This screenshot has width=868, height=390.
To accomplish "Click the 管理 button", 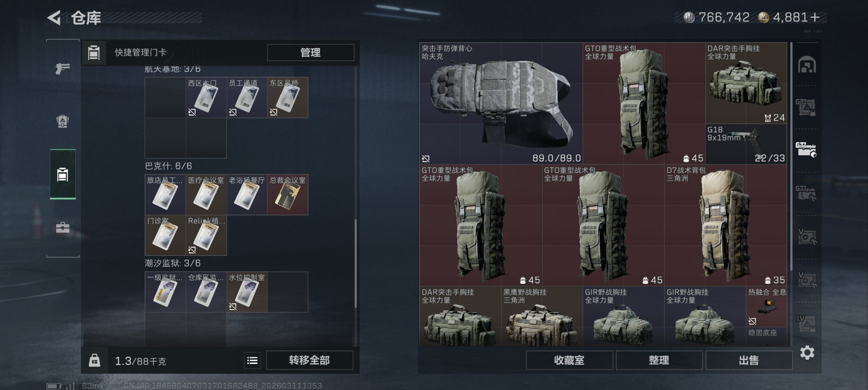I will (x=310, y=52).
